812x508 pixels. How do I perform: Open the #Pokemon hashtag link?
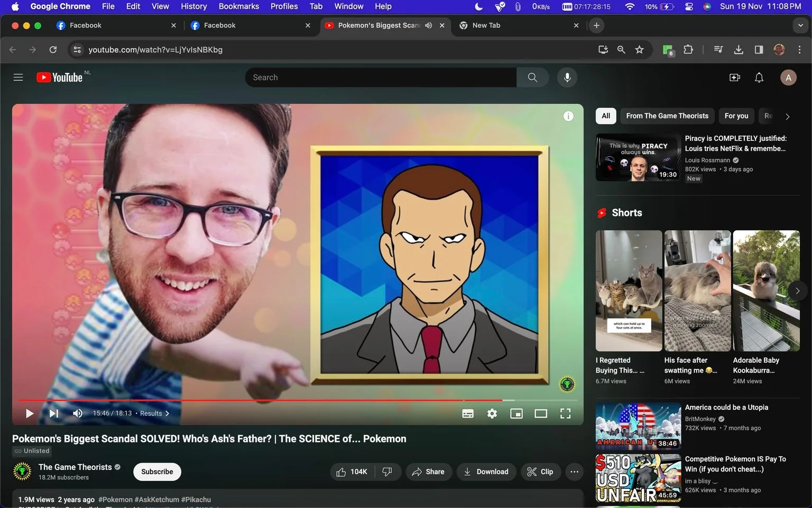115,499
